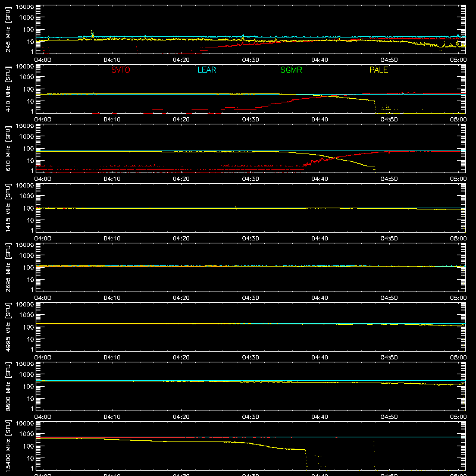Image resolution: width=476 pixels, height=476 pixels.
Task: Click the 100 tick label of the 8800 MHz plot
Action: [29, 386]
